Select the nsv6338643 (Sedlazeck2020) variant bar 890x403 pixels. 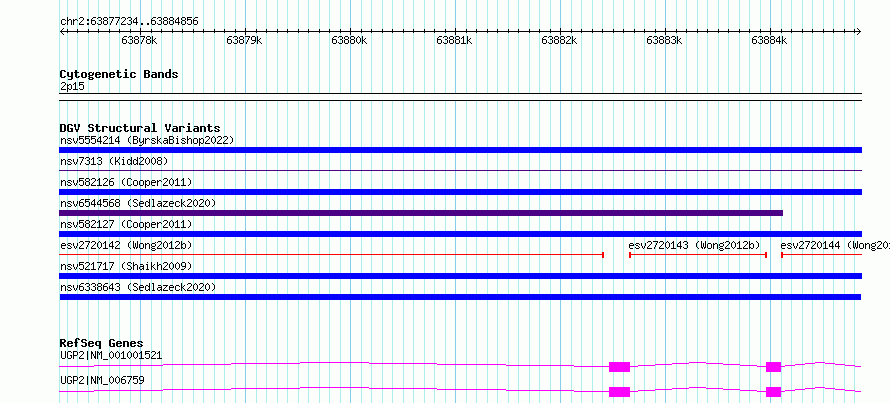460,297
